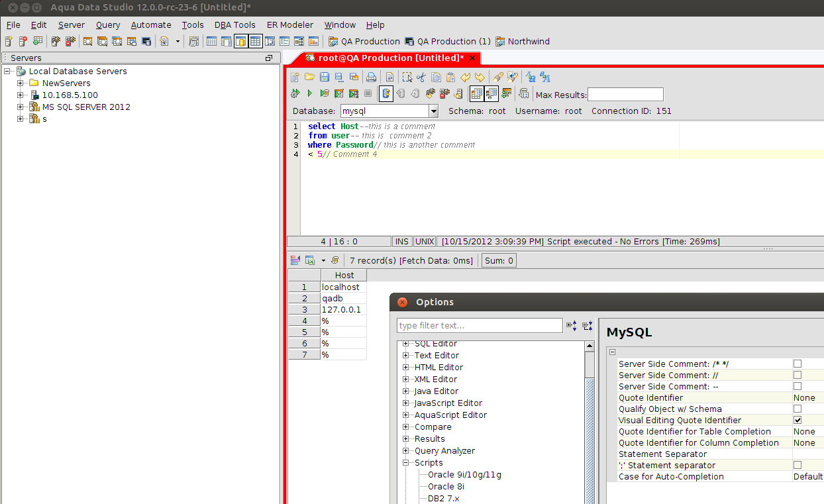Click the Northwind connection shortcut
This screenshot has height=504, width=824.
click(x=523, y=41)
